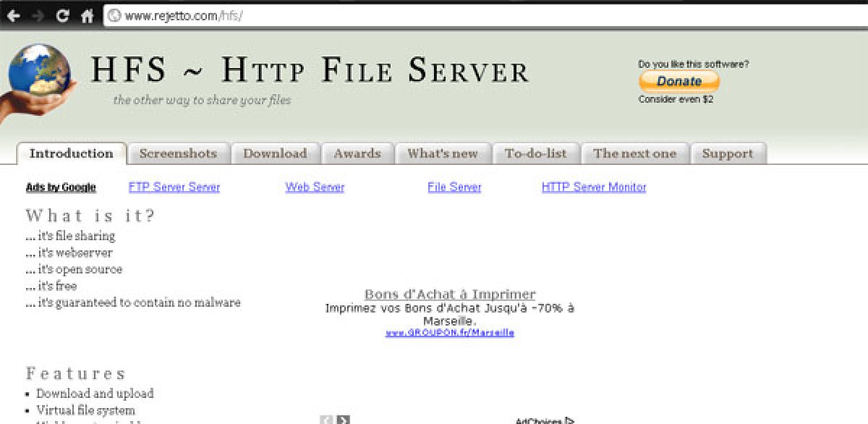Open the Awards tab
Viewport: 868px width, 424px height.
pos(357,153)
